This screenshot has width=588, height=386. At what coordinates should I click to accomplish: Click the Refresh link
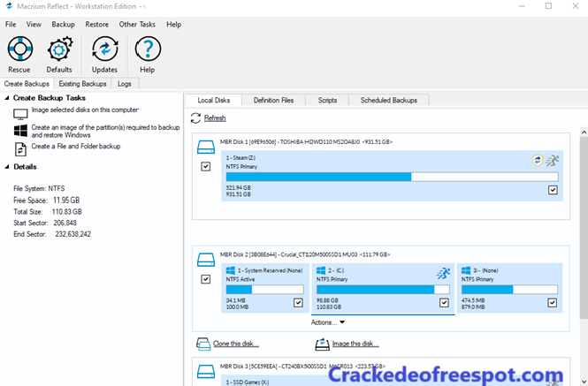click(x=215, y=118)
